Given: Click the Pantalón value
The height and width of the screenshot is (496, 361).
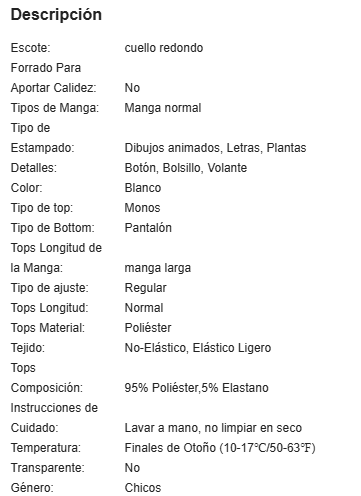Looking at the screenshot, I should tap(148, 228).
